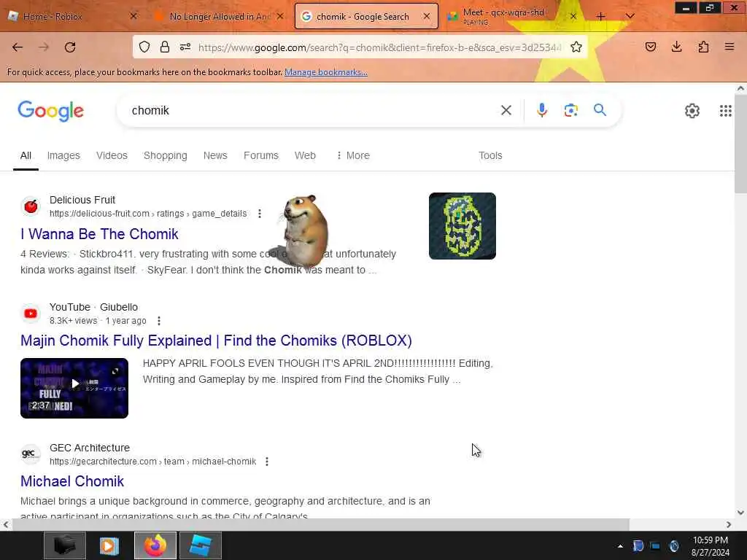Select the Images search filter
747x560 pixels.
[x=63, y=156]
